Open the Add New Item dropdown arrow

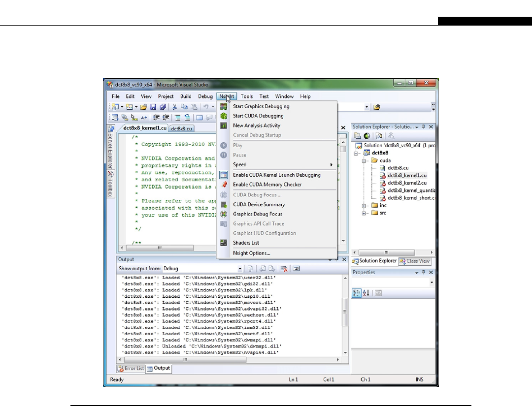pos(136,107)
